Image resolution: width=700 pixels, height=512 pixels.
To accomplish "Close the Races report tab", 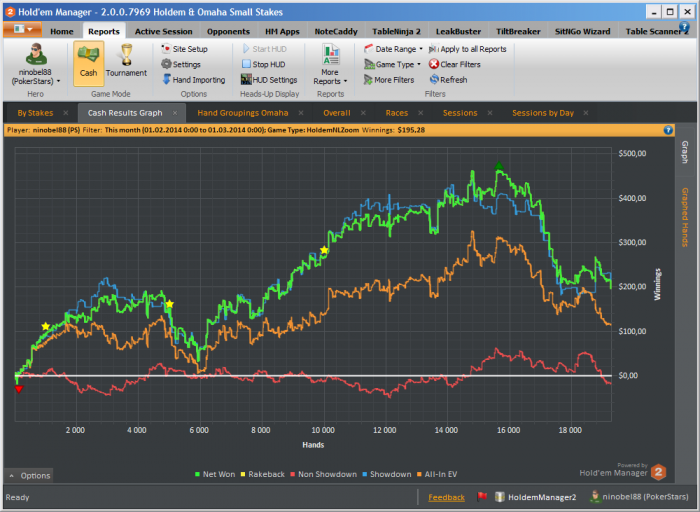I will coord(421,113).
